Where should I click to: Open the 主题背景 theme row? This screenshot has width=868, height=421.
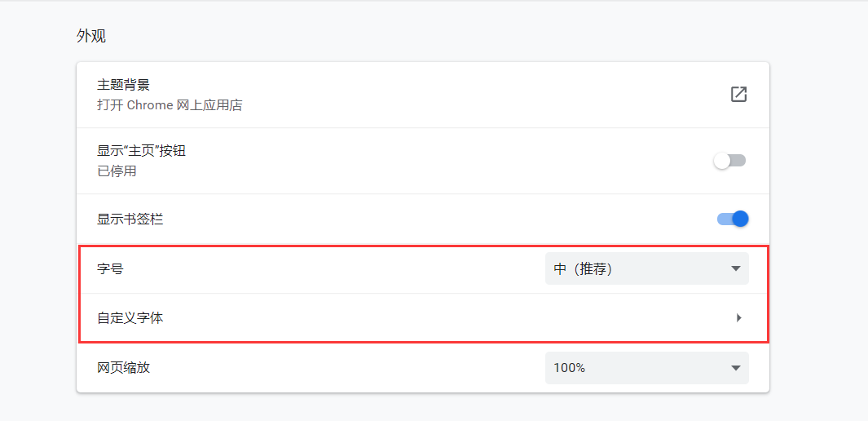tap(408, 95)
